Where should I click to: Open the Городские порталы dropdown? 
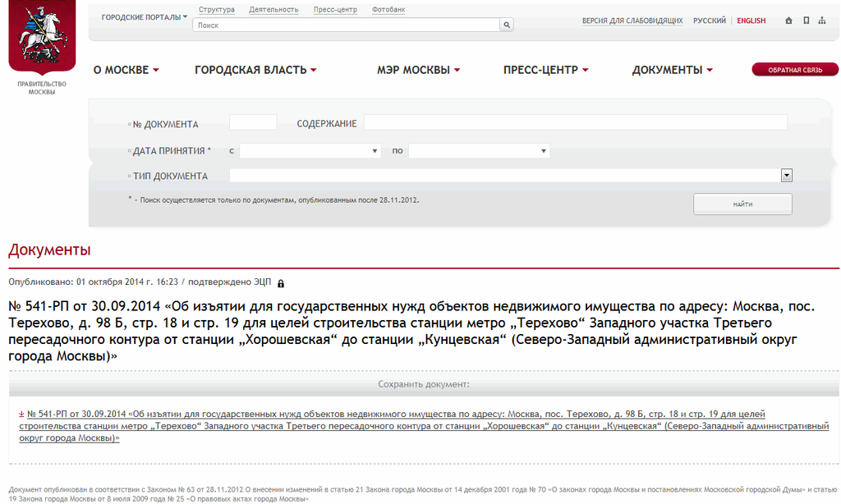click(x=145, y=17)
